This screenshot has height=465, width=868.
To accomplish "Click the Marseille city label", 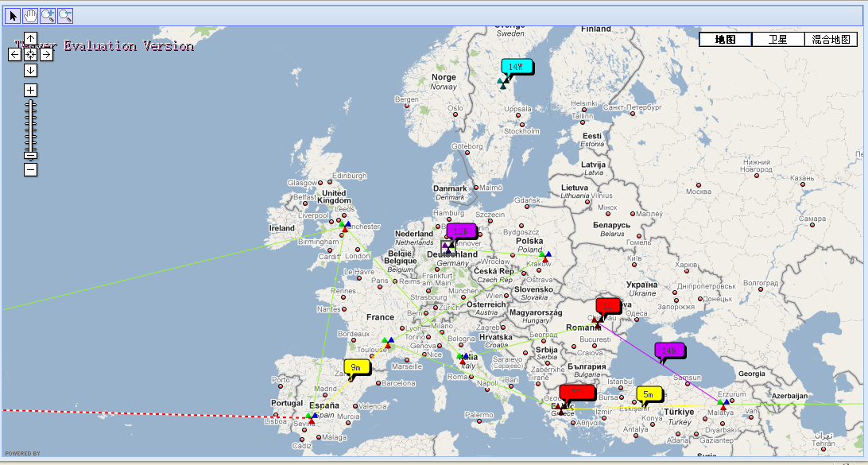I will point(406,366).
